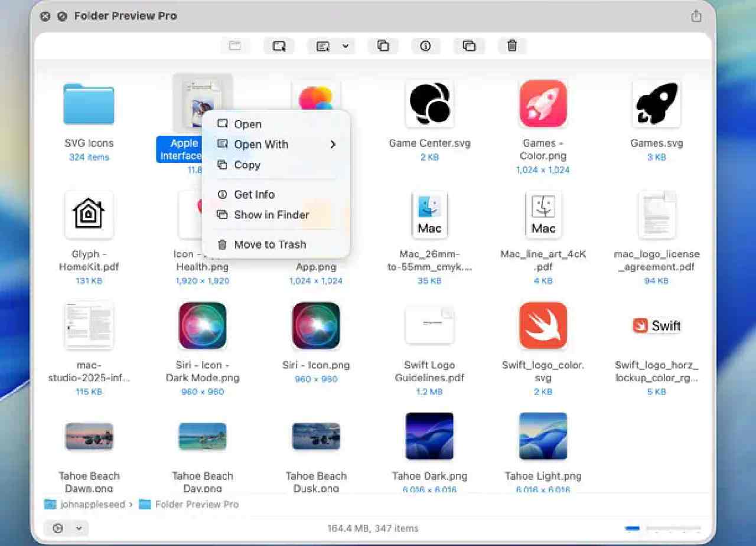Click the '324 items' count under SVG Icons
The height and width of the screenshot is (546, 756).
(89, 157)
